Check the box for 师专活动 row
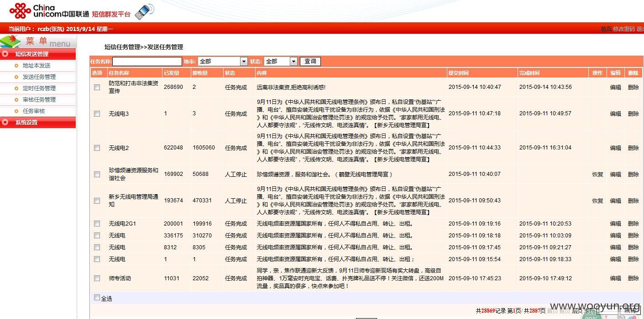 [97, 278]
